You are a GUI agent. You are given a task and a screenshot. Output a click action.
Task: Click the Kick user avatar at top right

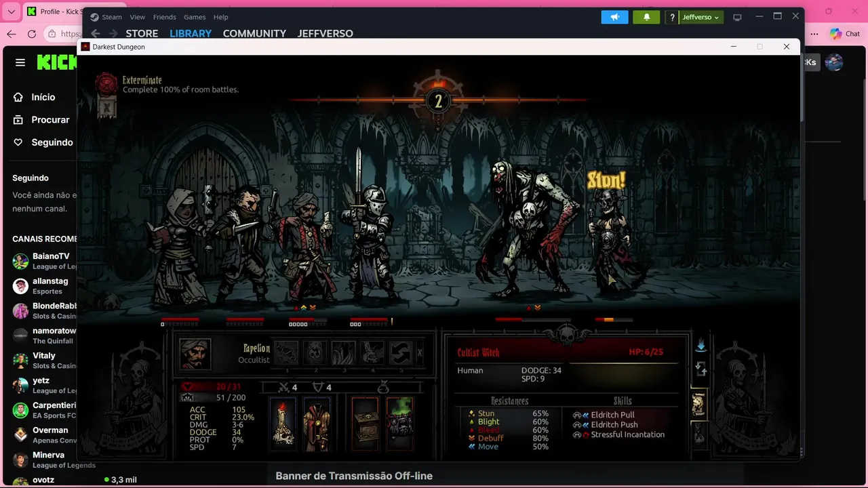833,62
